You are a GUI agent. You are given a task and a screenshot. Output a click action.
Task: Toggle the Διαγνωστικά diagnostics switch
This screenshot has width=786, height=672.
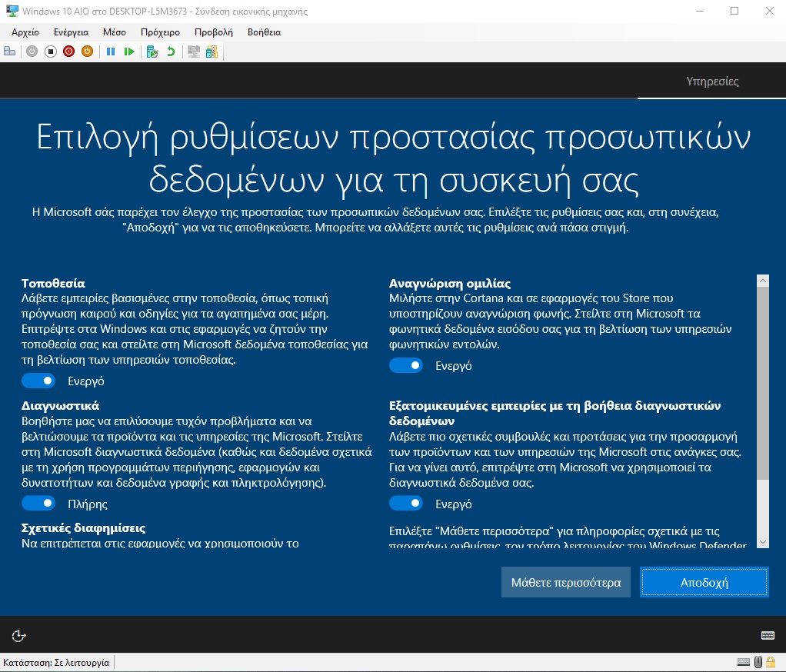tap(38, 503)
